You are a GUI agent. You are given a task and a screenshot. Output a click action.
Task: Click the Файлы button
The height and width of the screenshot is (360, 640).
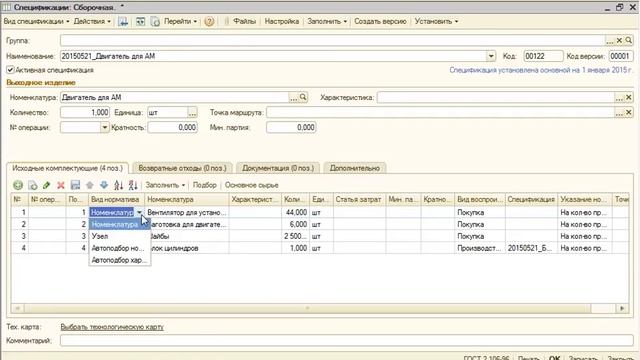pos(244,21)
